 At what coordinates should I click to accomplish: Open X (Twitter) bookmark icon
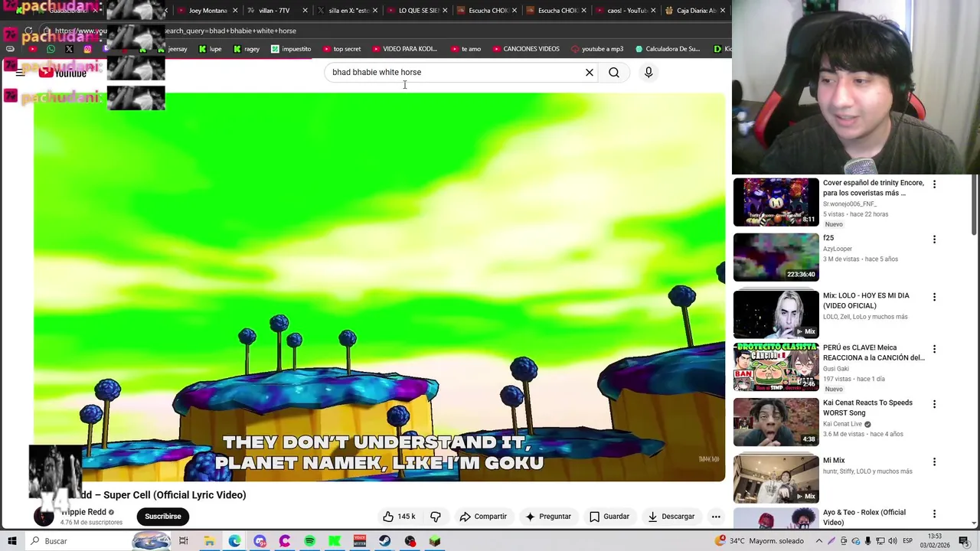click(69, 49)
